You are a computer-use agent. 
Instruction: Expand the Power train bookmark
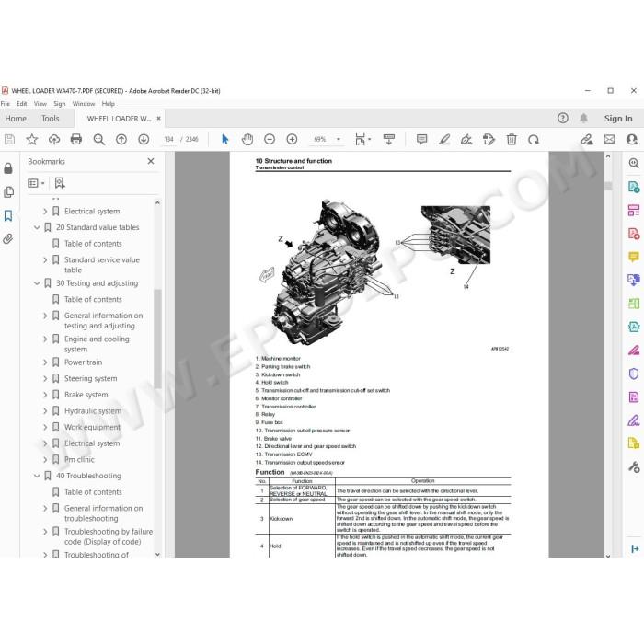[x=45, y=362]
